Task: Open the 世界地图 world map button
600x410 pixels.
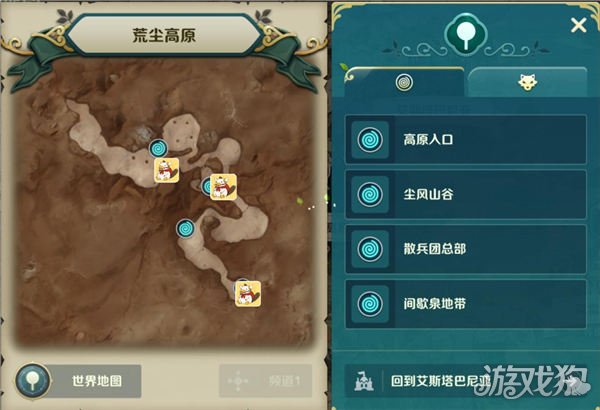Action: click(79, 381)
